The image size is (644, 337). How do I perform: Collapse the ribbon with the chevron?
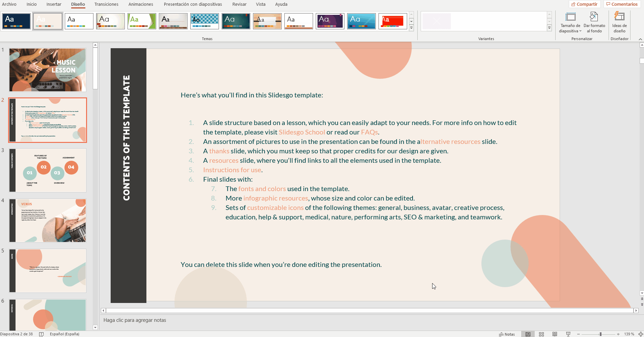pyautogui.click(x=640, y=39)
